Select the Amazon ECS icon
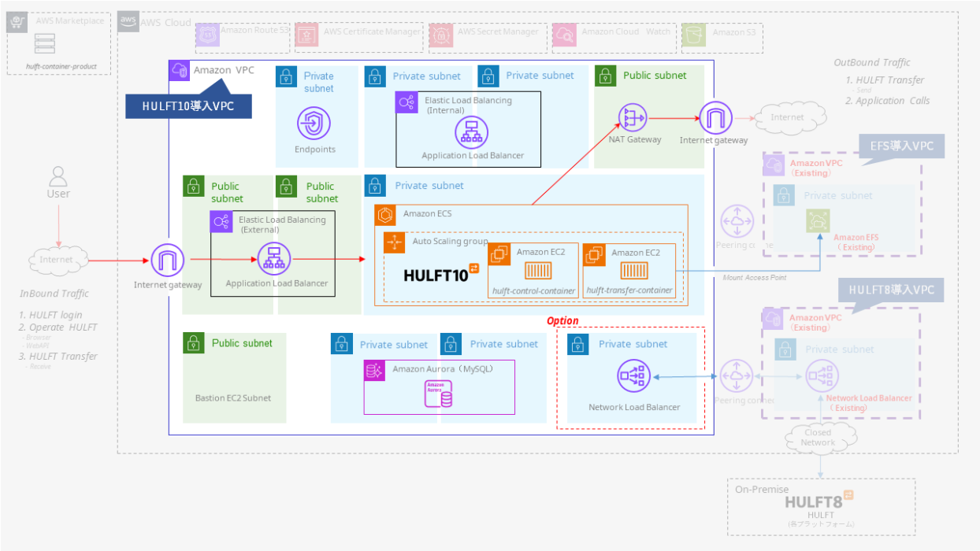 385,215
